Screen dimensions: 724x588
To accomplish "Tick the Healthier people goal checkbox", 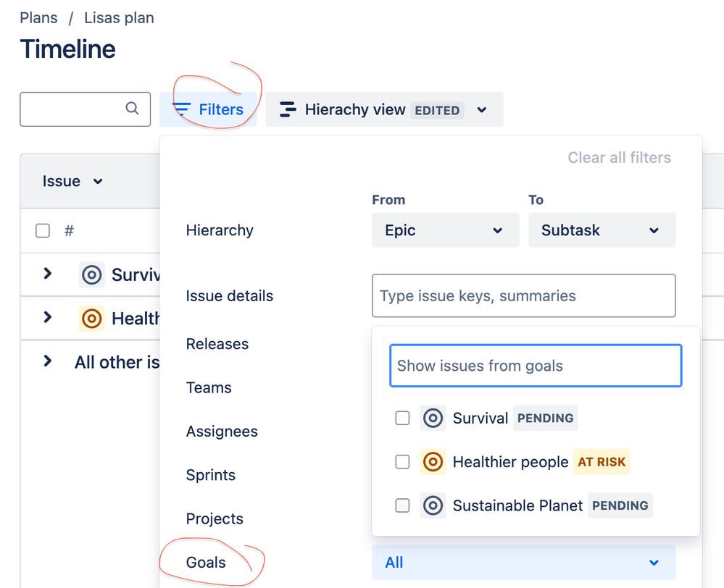I will pos(402,461).
